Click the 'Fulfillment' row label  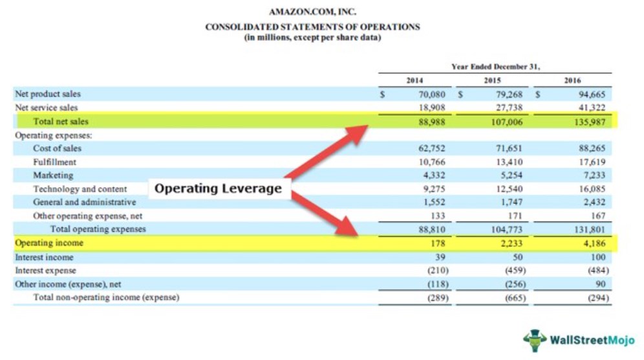point(54,162)
